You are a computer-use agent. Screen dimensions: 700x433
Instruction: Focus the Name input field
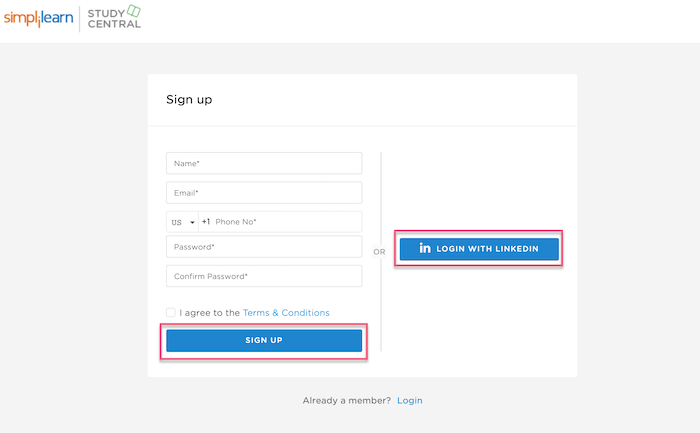[264, 163]
